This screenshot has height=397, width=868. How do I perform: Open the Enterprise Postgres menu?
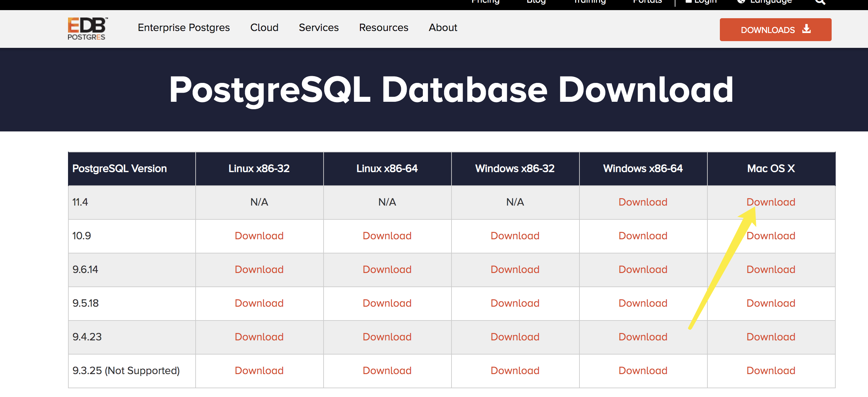[x=183, y=27]
